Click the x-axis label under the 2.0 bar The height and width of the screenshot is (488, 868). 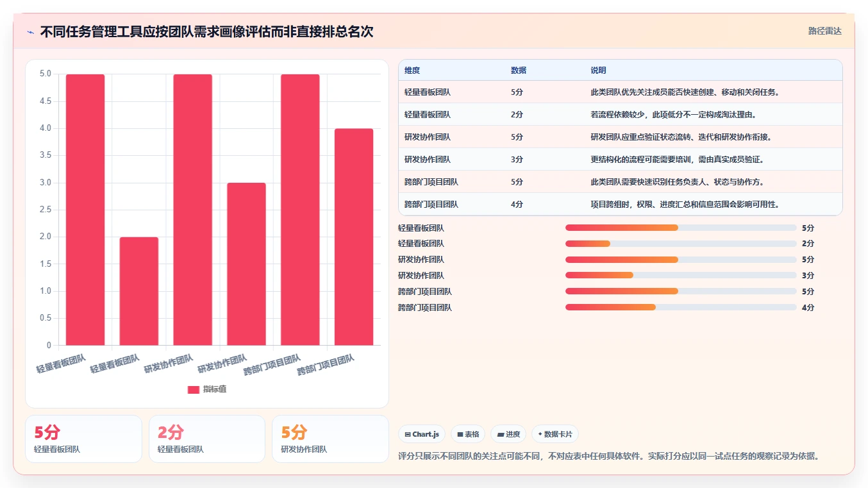115,364
